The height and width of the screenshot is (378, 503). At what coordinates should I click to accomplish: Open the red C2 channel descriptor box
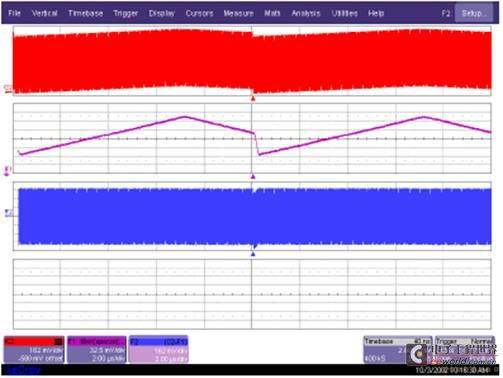(x=34, y=350)
